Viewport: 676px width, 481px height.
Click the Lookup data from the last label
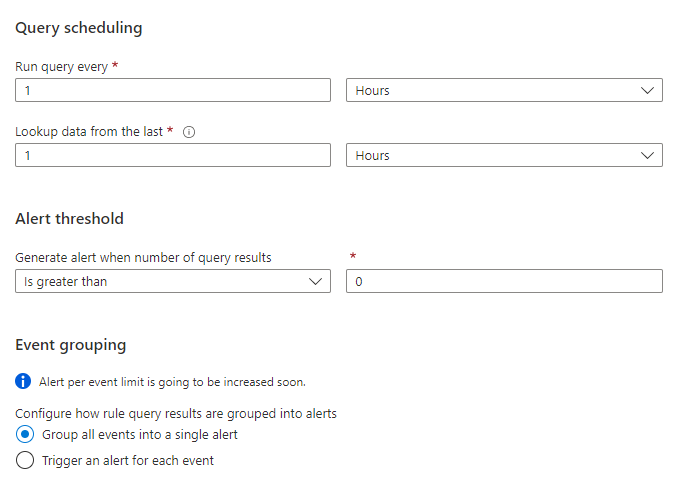point(88,132)
